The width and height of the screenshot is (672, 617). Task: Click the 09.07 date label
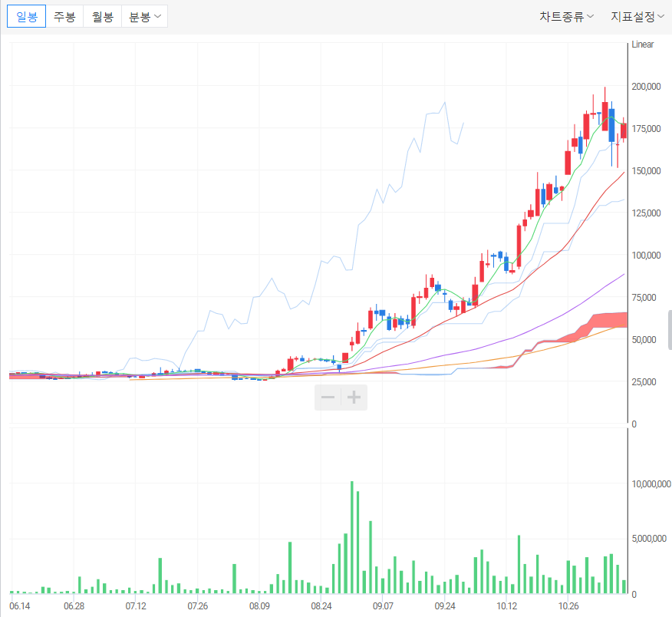[383, 606]
